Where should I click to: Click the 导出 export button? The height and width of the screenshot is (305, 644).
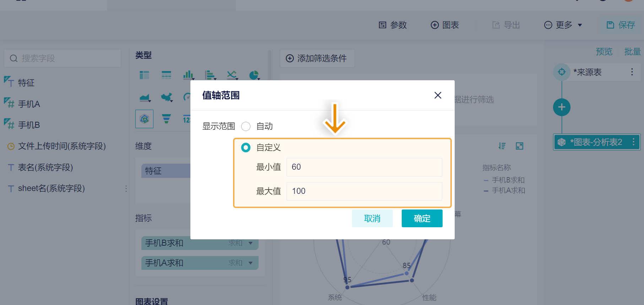pyautogui.click(x=506, y=25)
